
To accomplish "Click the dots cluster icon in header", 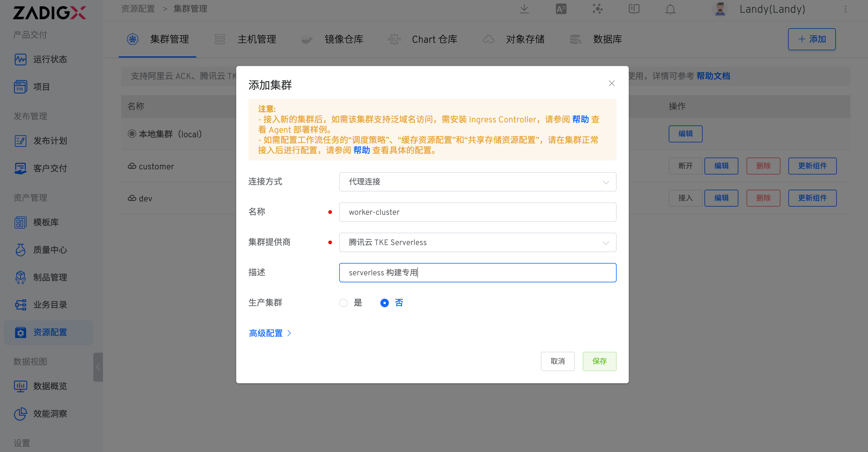I will click(x=598, y=9).
